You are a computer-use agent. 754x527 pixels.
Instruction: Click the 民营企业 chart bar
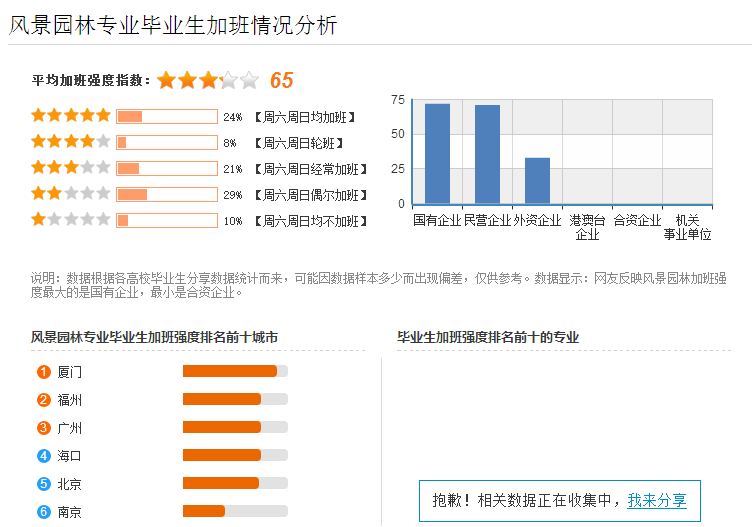coord(488,154)
